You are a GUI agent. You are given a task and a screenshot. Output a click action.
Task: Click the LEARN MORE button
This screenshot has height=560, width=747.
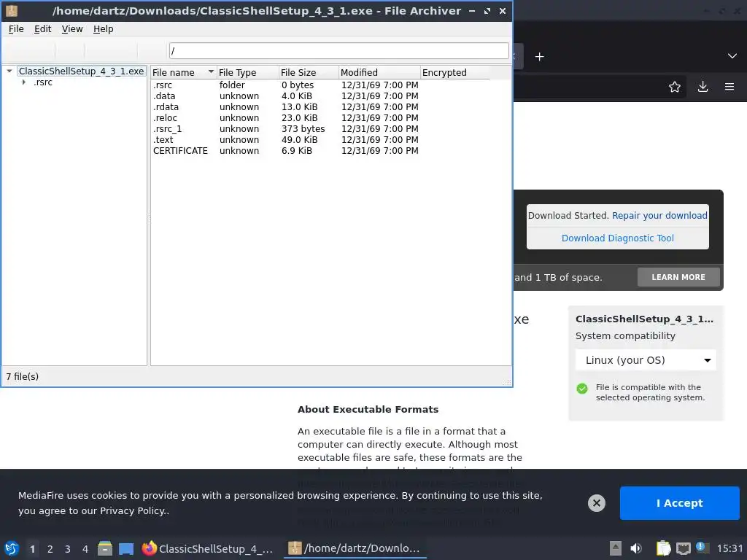tap(678, 277)
